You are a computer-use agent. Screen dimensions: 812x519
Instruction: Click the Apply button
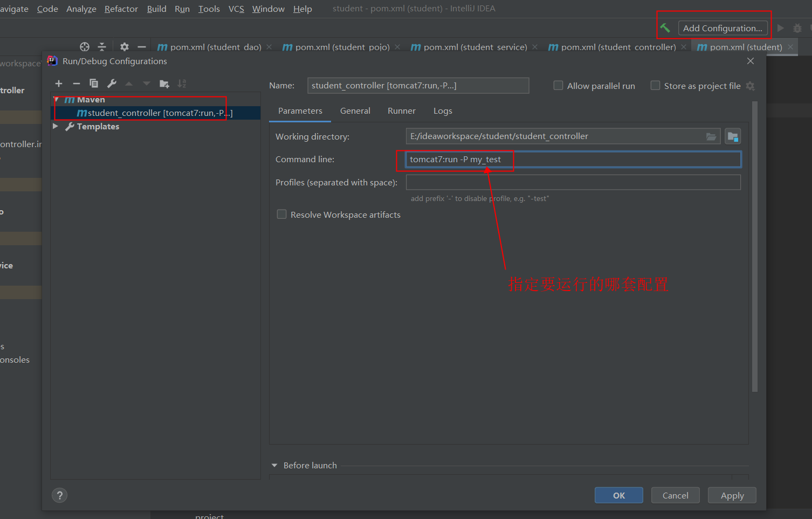coord(732,495)
